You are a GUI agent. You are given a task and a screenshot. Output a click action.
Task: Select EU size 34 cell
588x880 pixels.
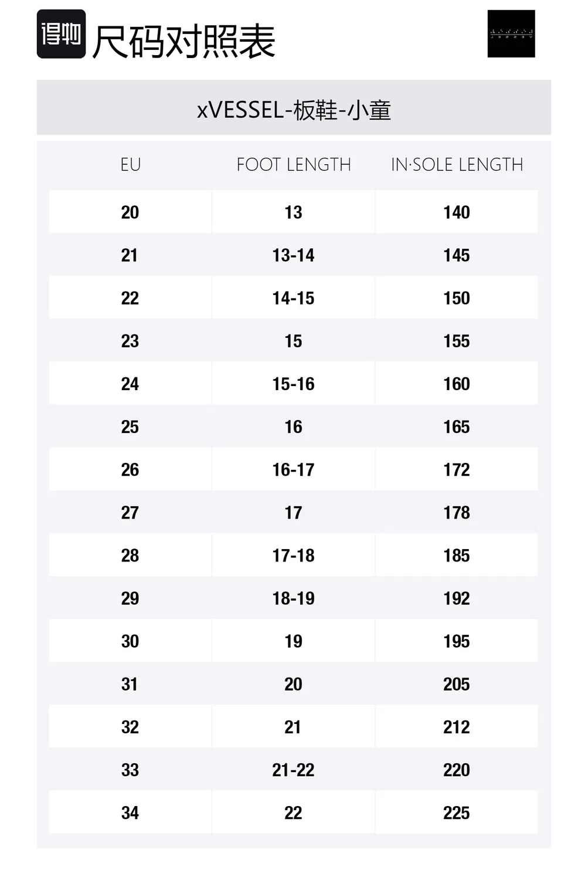point(130,813)
